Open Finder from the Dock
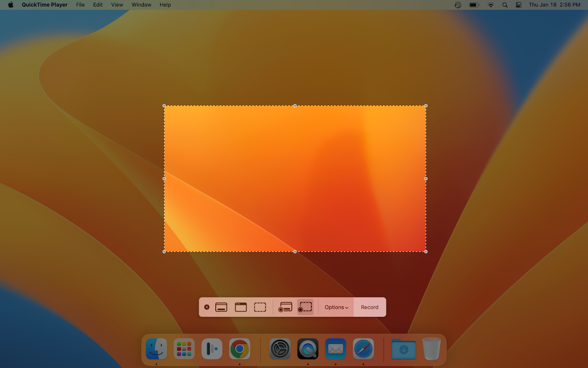This screenshot has width=588, height=368. (157, 349)
